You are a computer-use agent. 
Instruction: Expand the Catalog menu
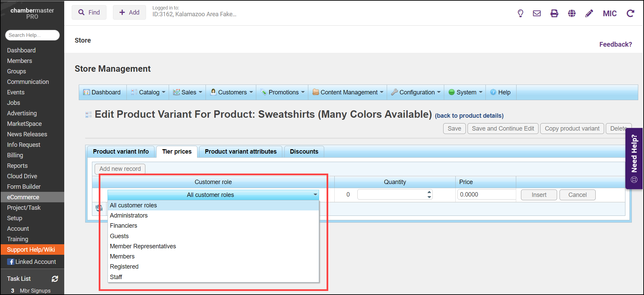pyautogui.click(x=149, y=92)
